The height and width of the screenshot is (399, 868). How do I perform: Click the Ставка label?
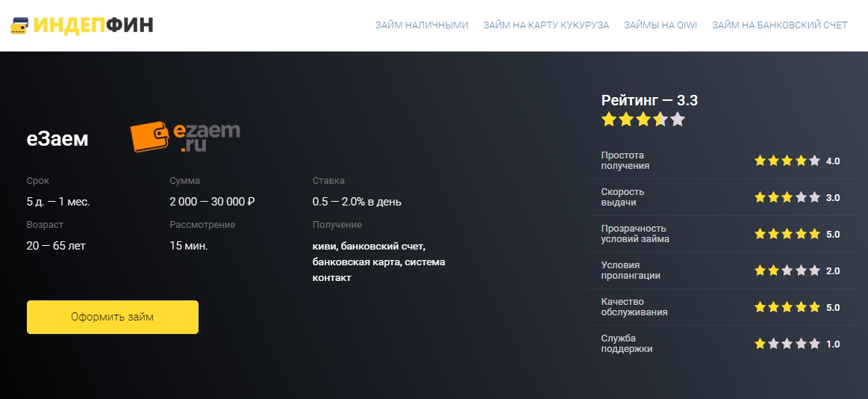click(x=328, y=181)
